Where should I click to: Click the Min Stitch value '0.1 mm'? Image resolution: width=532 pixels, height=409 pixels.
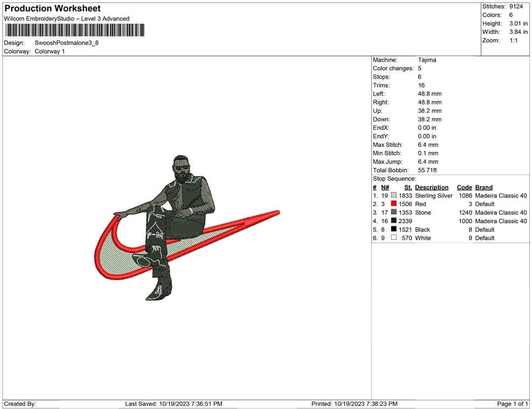(x=428, y=153)
